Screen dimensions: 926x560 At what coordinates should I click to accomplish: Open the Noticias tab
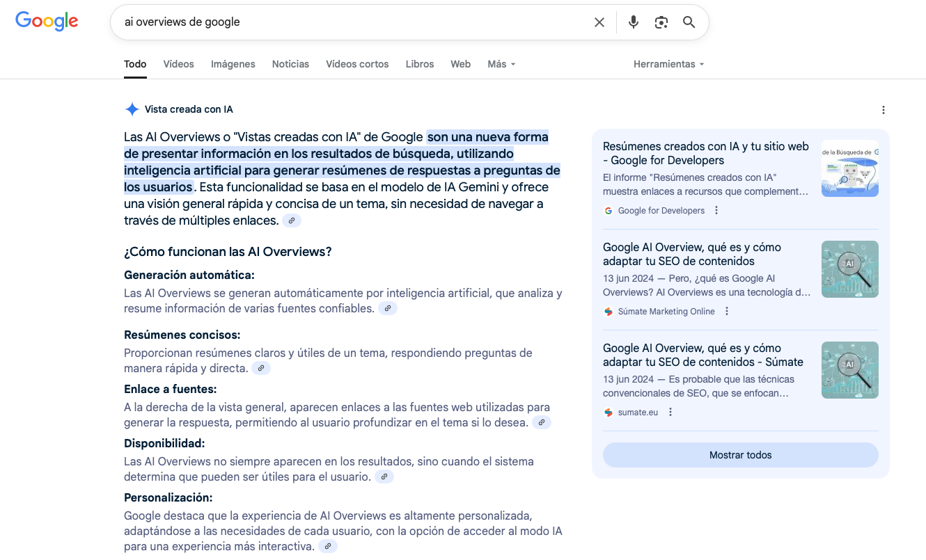tap(290, 64)
